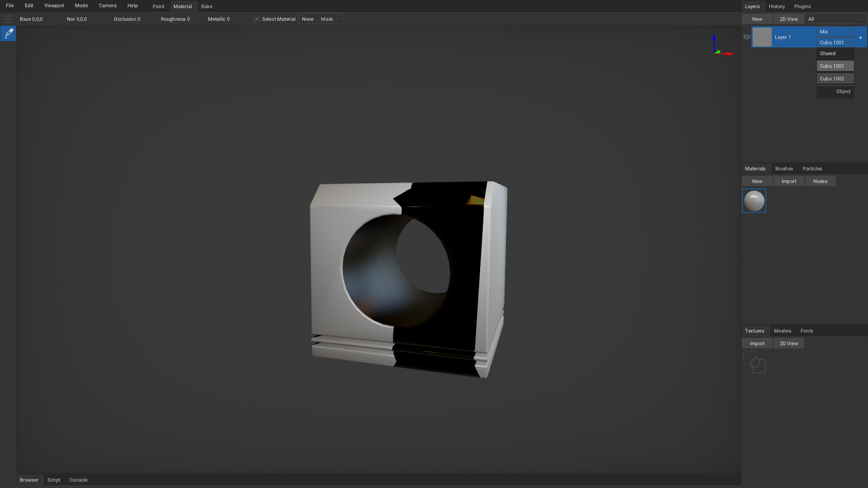Toggle the Select Material checkbox
Viewport: 868px width, 488px height.
(257, 19)
